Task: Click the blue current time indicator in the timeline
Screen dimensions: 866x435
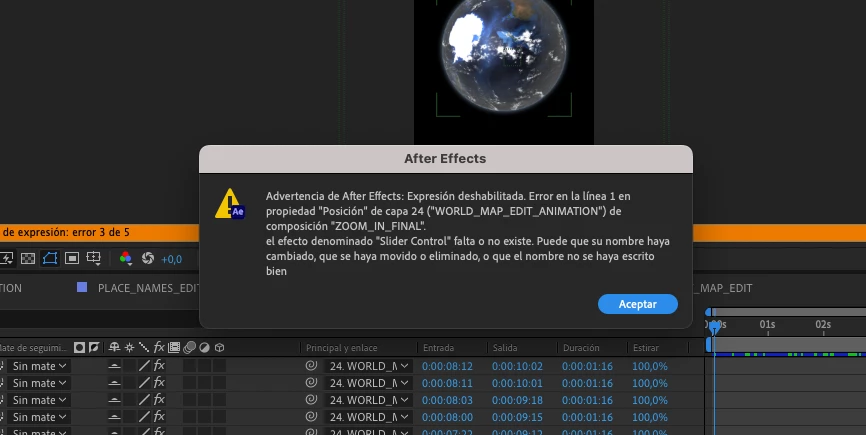Action: [x=715, y=328]
